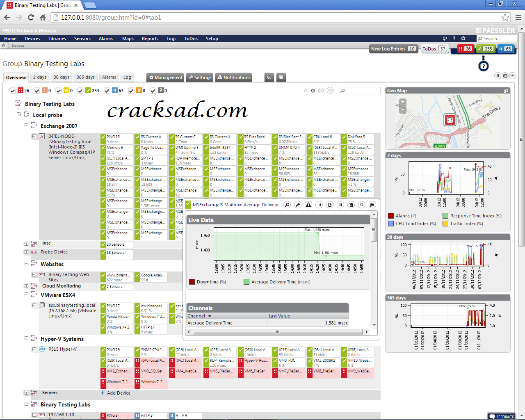This screenshot has height=420, width=525.
Task: Click the device tree search box
Action: [360, 91]
